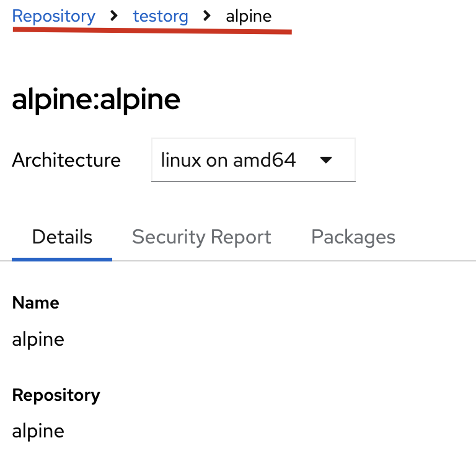
Task: Open the linux on amd64 dropdown
Action: coord(253,160)
